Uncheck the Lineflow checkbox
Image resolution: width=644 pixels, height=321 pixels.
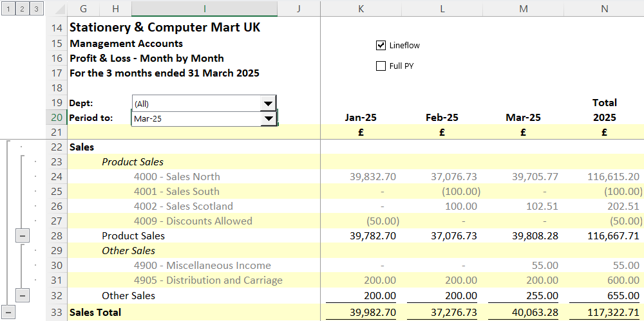[381, 45]
